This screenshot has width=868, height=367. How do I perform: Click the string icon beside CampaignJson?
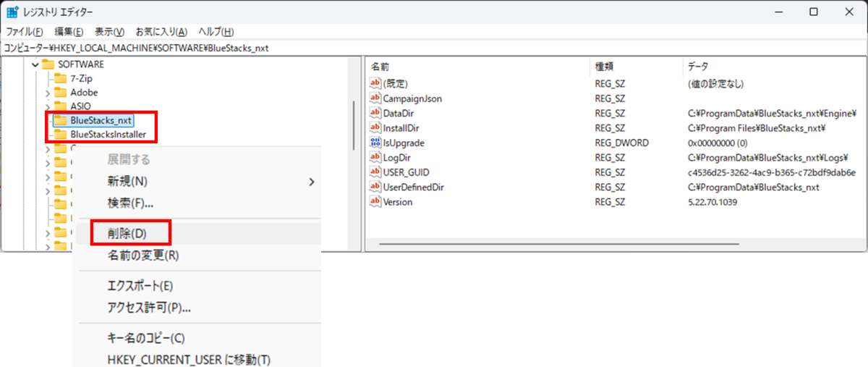tap(375, 98)
